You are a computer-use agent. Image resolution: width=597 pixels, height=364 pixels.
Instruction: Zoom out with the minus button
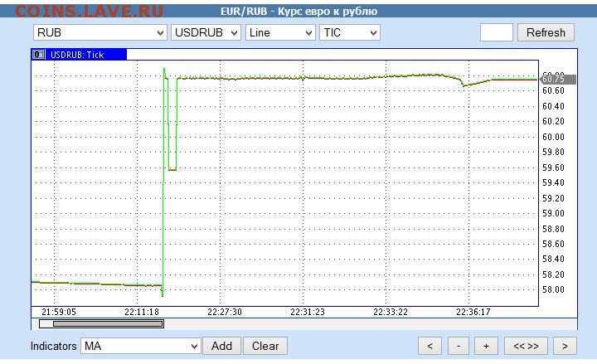tap(459, 346)
